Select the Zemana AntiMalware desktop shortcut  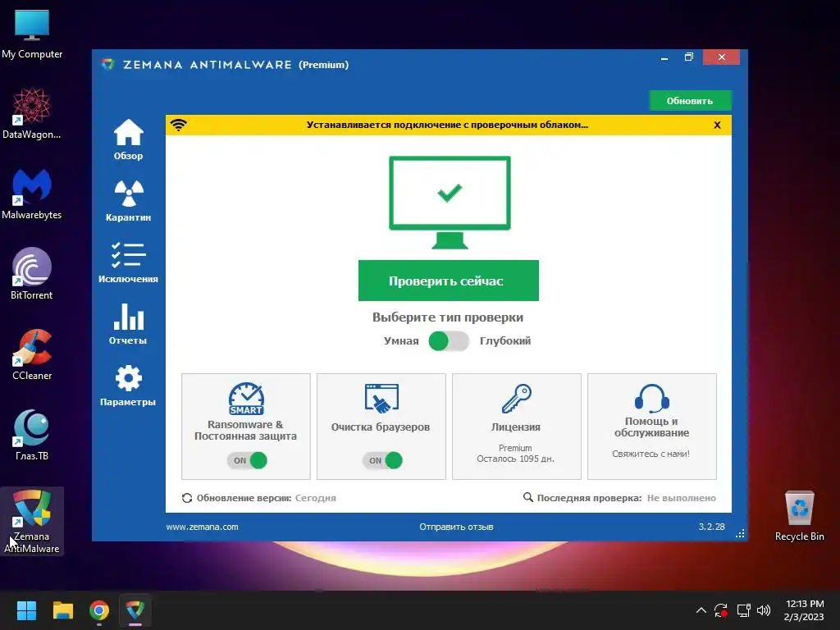tap(32, 521)
